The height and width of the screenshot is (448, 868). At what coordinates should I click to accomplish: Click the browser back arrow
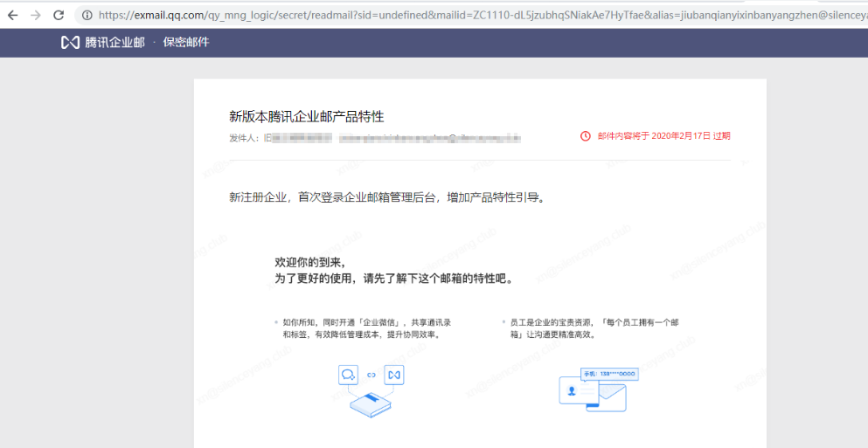pos(12,15)
